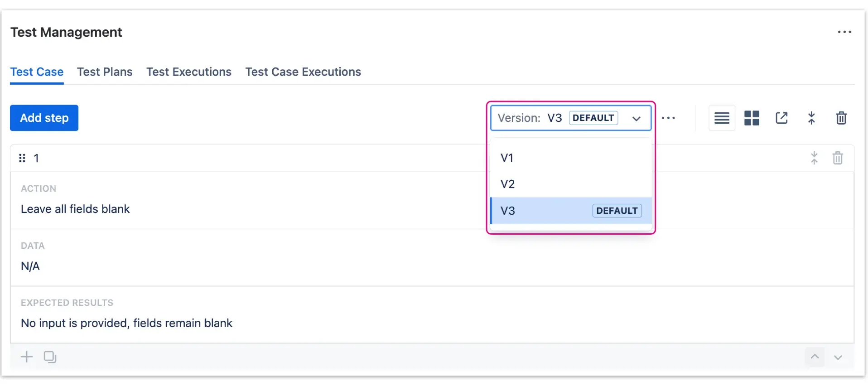
Task: Duplicate step 1 with the copy icon
Action: click(50, 357)
